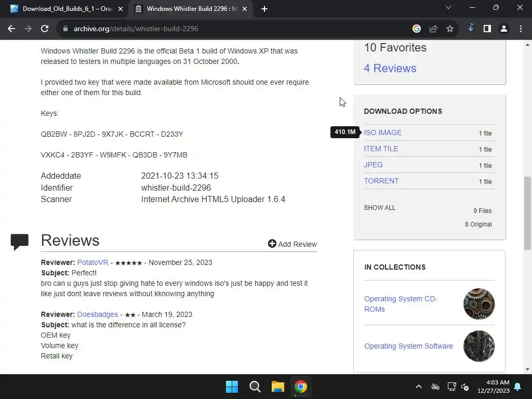Click the scrollbar down arrow
Screen dimensions: 532x399
click(527, 369)
